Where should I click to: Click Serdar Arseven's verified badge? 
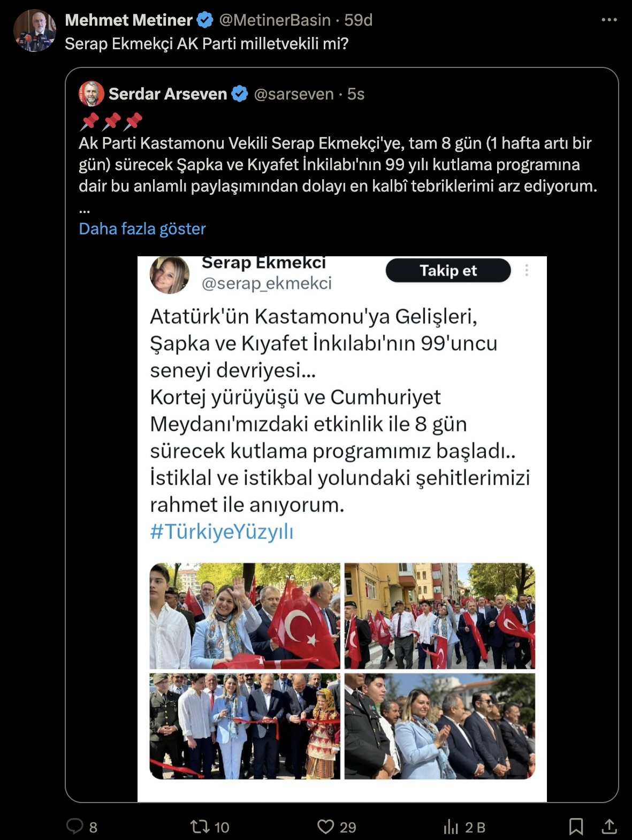[240, 94]
